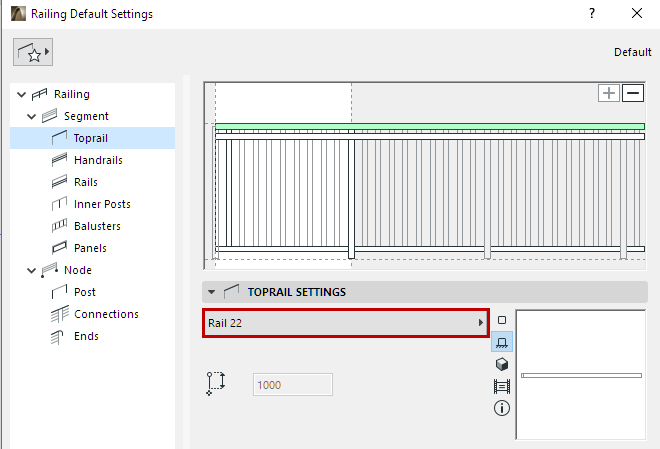Collapse the Segment tree node
Screen dimensions: 660x449
click(x=32, y=116)
